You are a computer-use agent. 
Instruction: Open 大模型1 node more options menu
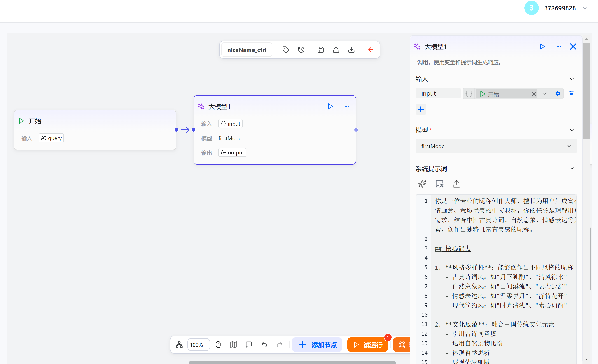pyautogui.click(x=346, y=106)
